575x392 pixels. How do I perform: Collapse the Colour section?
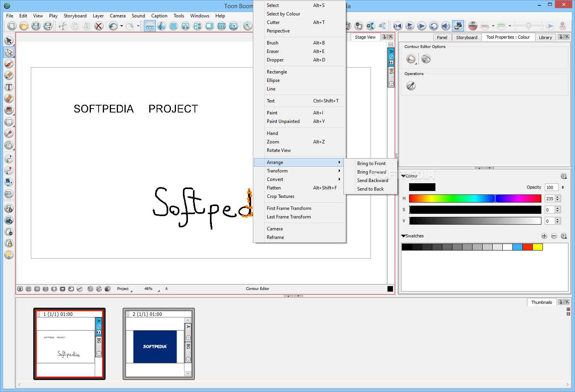pyautogui.click(x=403, y=176)
